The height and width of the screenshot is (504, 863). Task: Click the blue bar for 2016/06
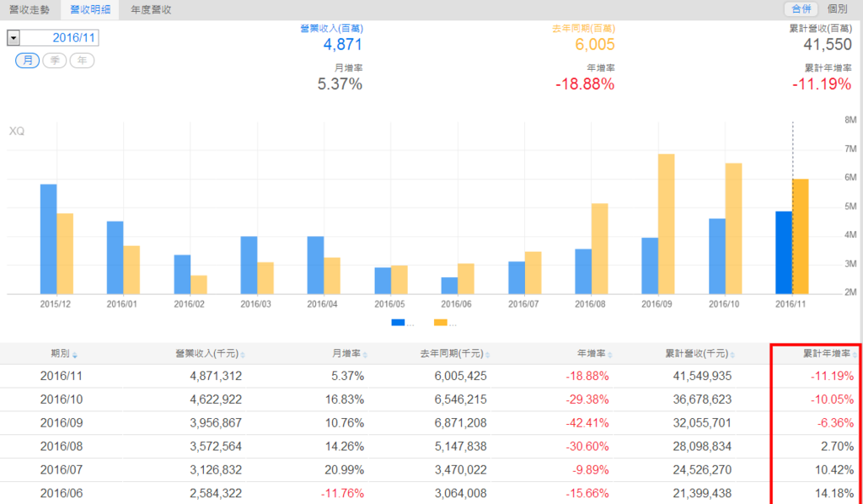coord(450,286)
